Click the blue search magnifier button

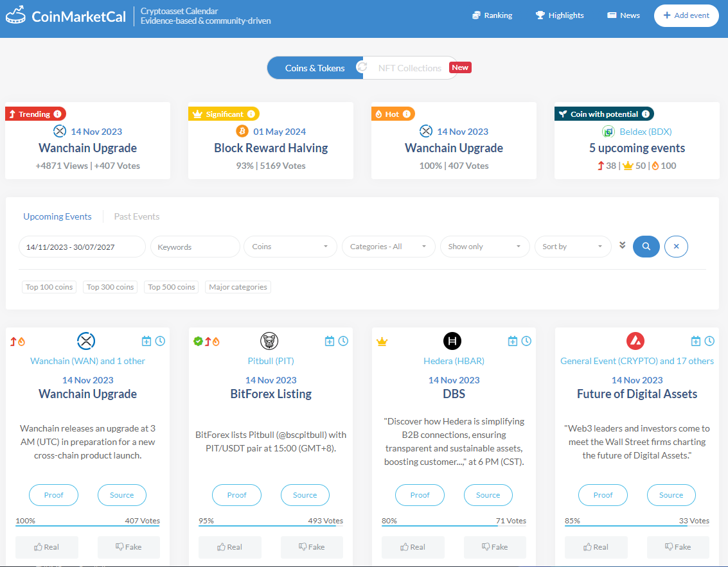pyautogui.click(x=646, y=247)
